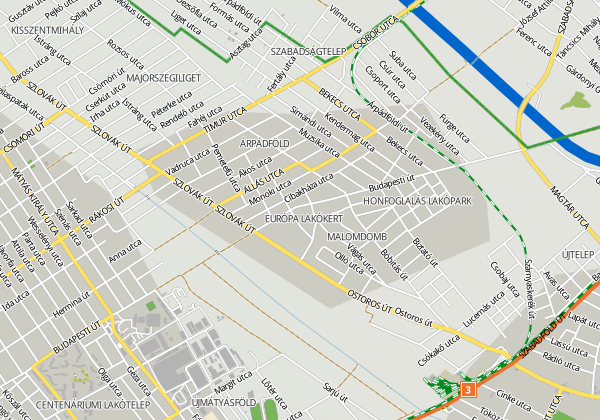
Task: Select the Lassú utca street label
Action: [569, 347]
